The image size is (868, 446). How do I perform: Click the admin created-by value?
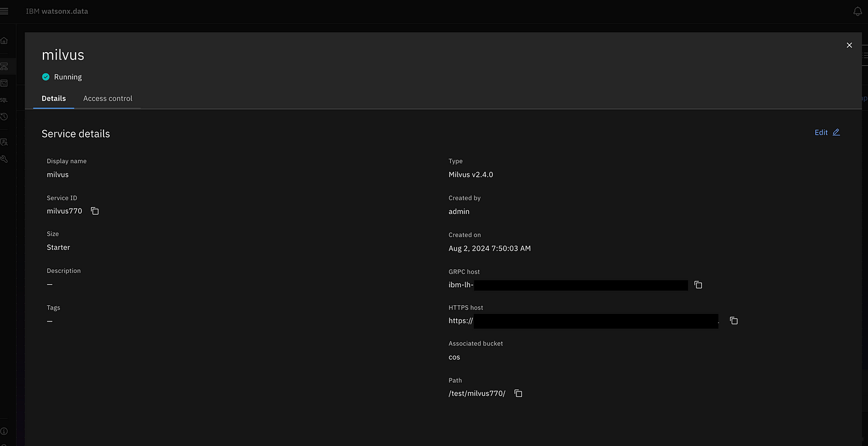(459, 212)
